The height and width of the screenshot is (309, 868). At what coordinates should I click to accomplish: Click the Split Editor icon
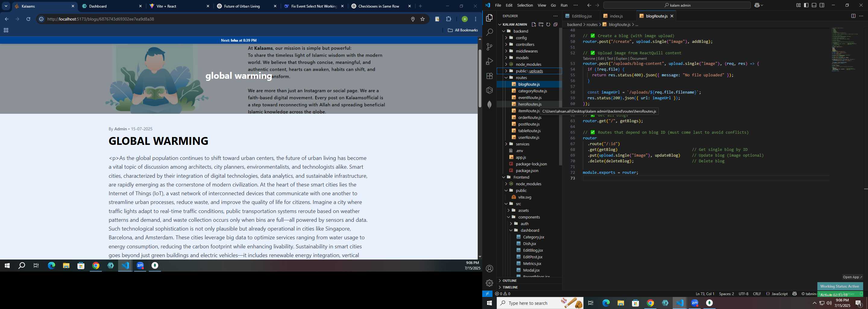(x=853, y=16)
